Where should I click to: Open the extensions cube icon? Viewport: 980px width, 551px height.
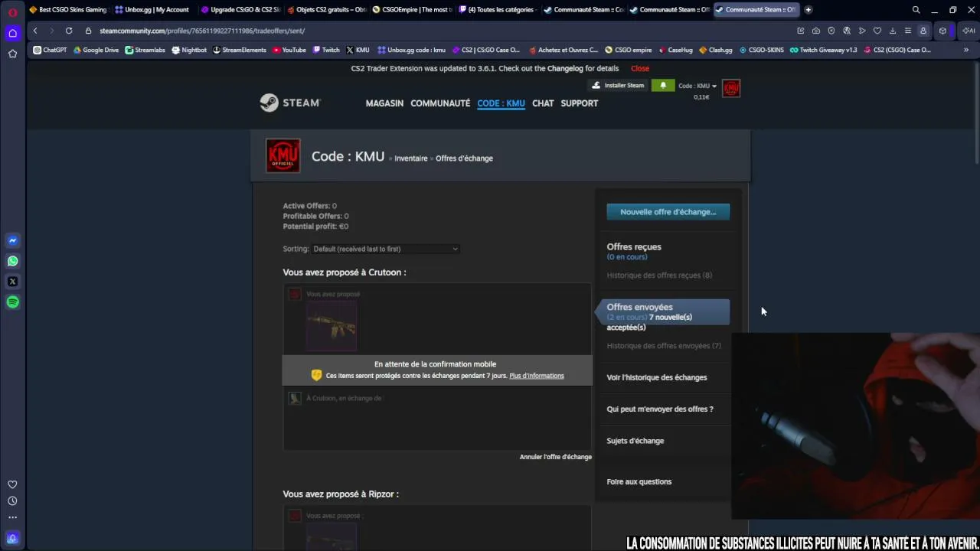pyautogui.click(x=942, y=31)
